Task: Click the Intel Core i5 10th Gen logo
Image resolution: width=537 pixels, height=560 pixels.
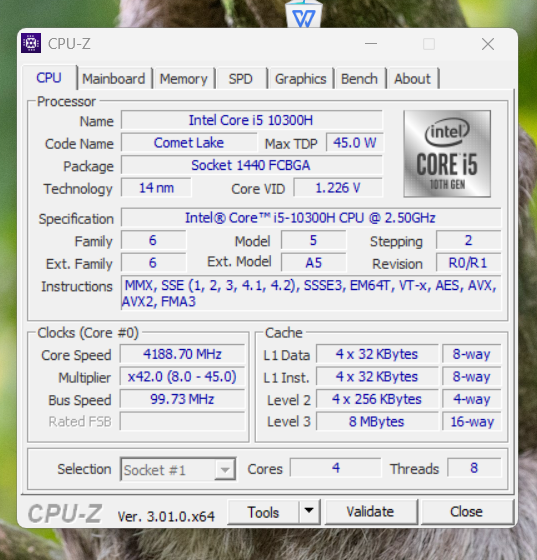Action: [x=447, y=154]
